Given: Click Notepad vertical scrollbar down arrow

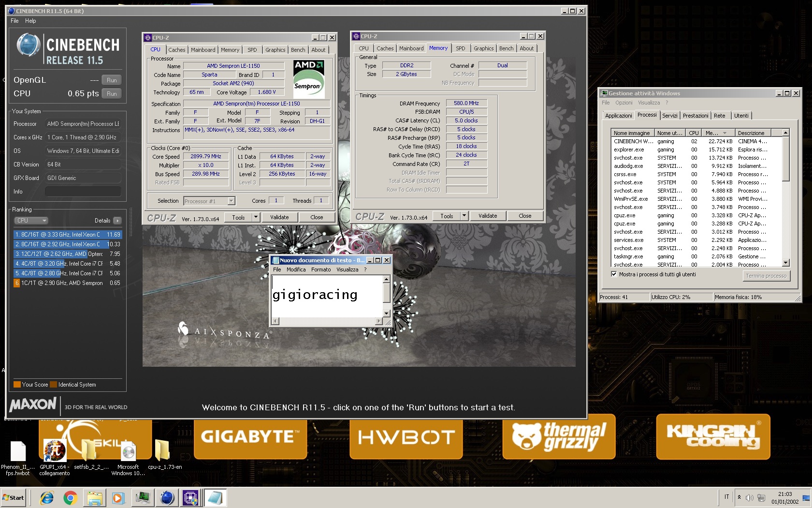Looking at the screenshot, I should 386,314.
